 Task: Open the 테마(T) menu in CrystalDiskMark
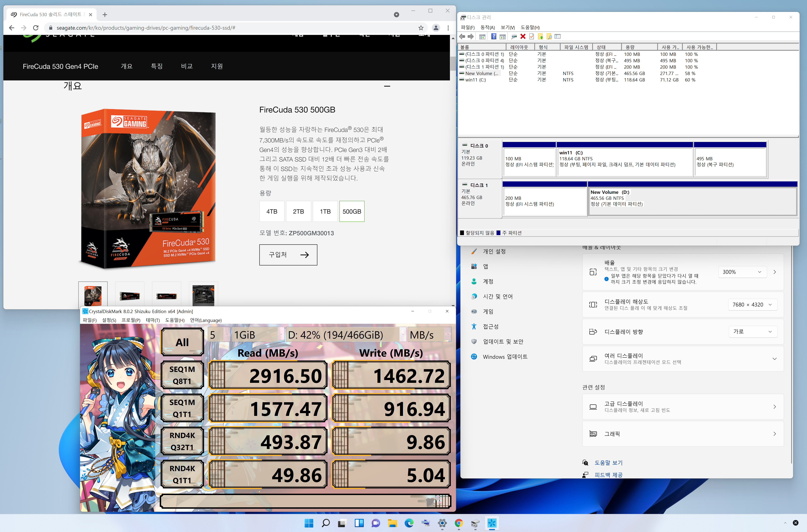(153, 320)
